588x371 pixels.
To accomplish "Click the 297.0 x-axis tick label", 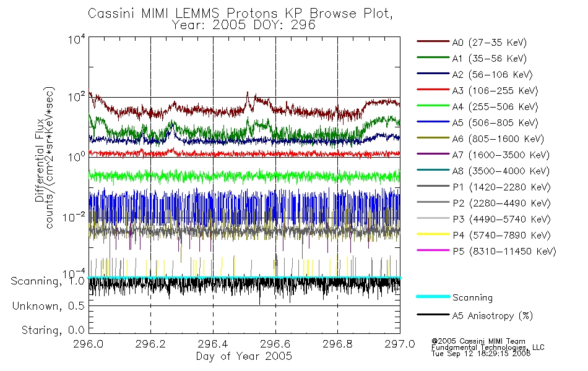I will [400, 344].
